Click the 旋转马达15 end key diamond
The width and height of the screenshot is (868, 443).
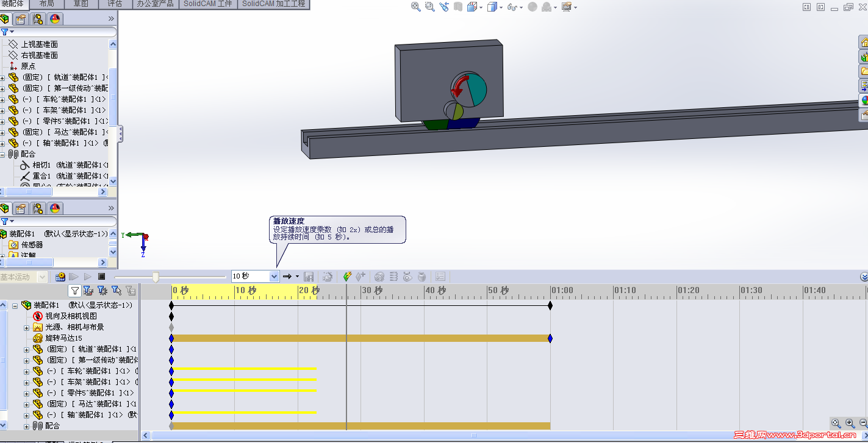(550, 338)
